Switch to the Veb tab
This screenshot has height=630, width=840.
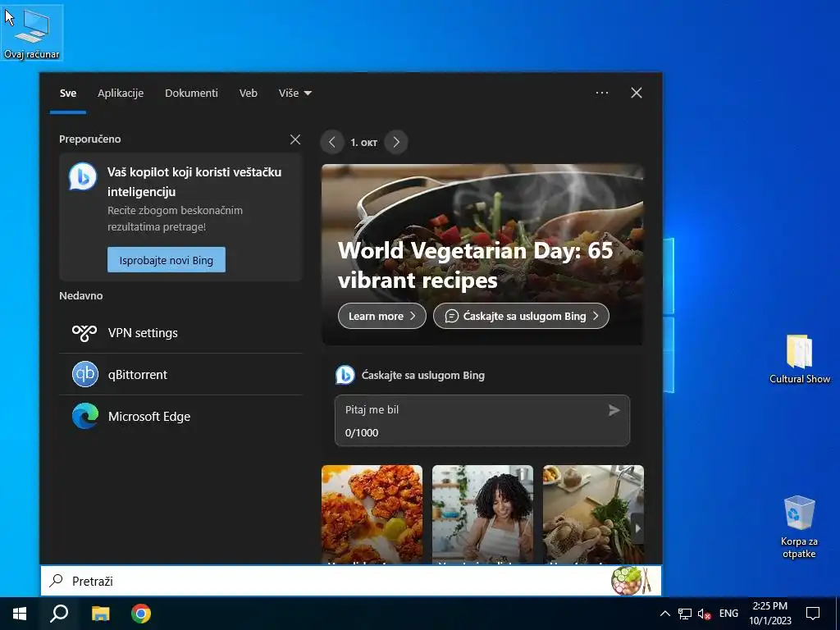coord(248,94)
